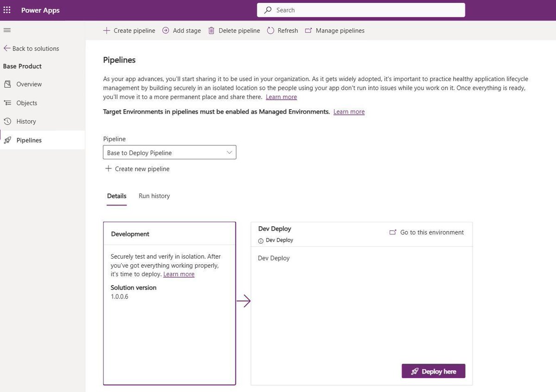Select the Details tab
The height and width of the screenshot is (392, 556).
tap(117, 196)
